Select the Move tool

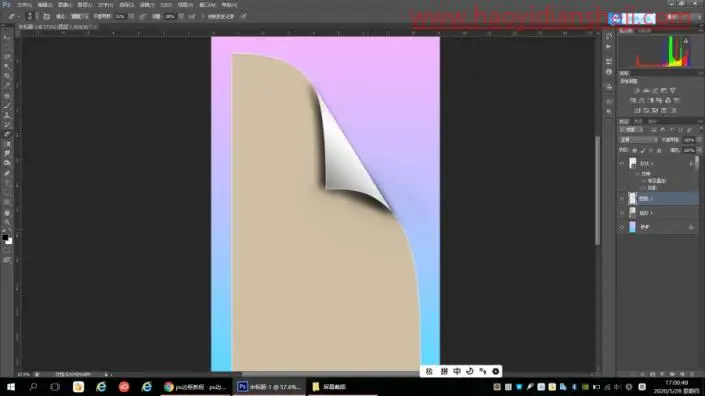point(7,39)
